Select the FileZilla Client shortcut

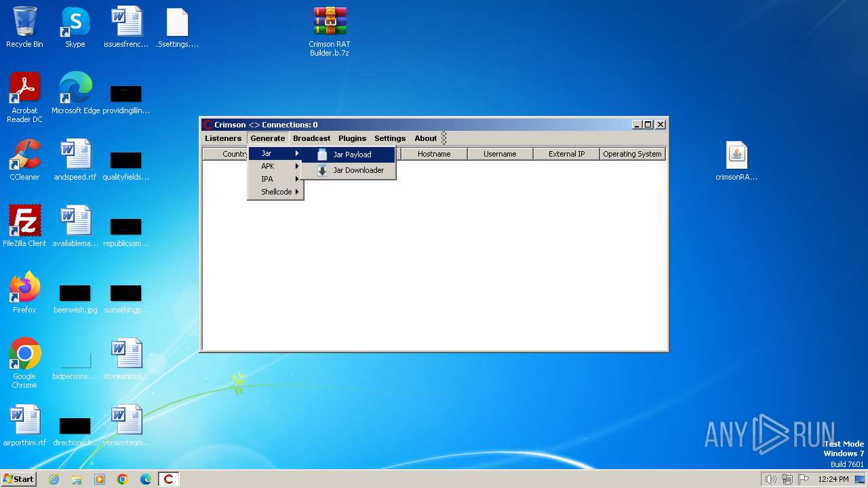pos(24,227)
